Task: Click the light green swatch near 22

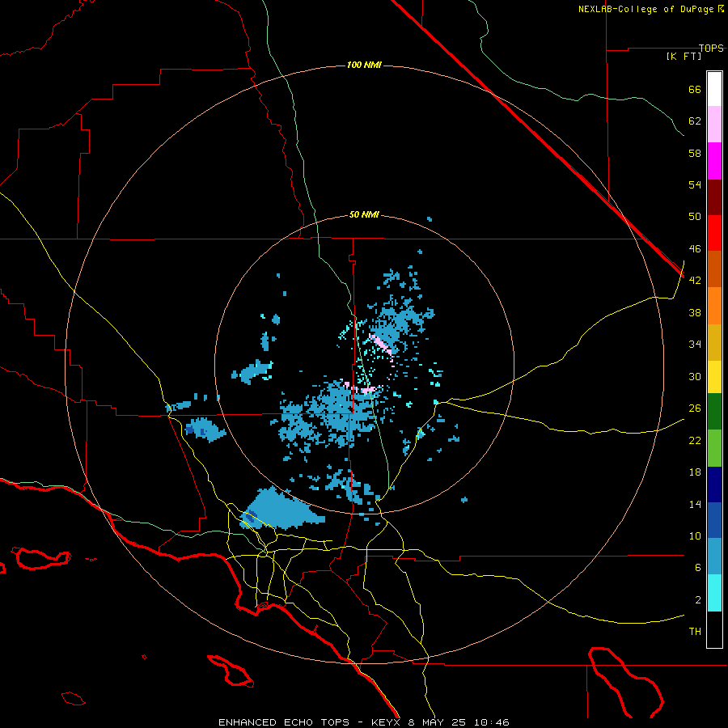Action: [714, 448]
